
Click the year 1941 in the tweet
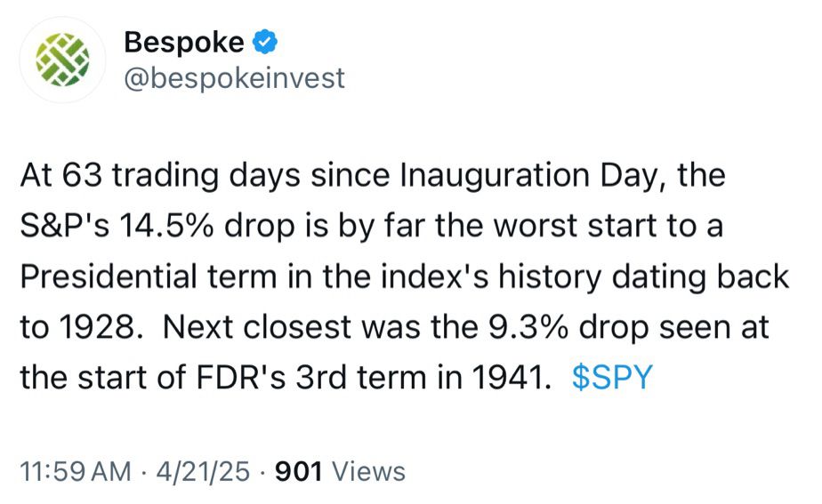512,377
